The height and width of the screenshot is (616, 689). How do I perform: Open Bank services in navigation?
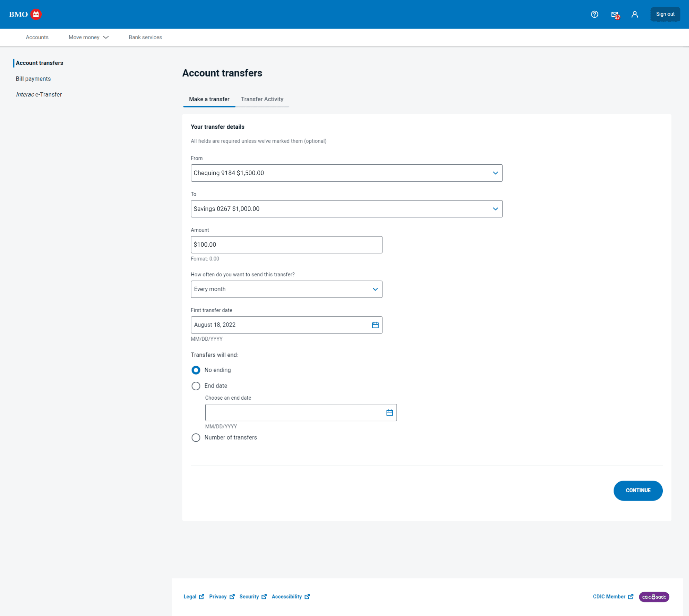coord(145,37)
